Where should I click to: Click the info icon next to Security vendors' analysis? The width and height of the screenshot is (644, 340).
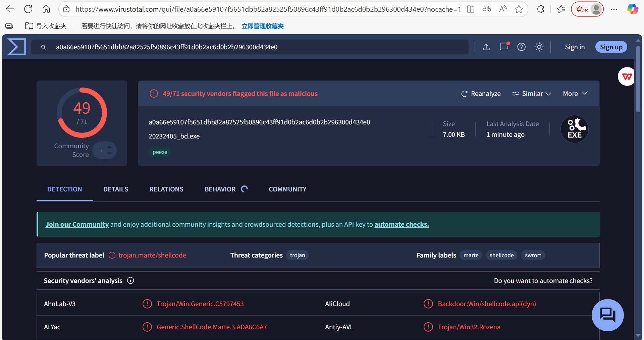130,280
